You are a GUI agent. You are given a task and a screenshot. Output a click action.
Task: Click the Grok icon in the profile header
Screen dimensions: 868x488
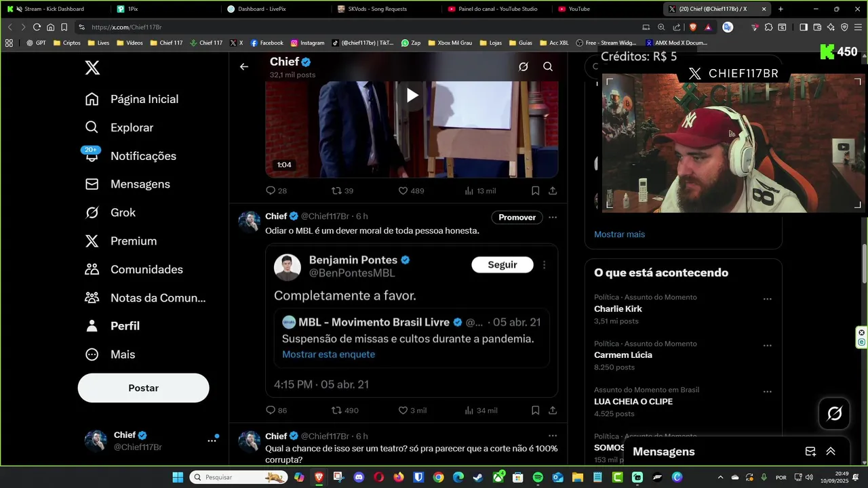click(524, 66)
